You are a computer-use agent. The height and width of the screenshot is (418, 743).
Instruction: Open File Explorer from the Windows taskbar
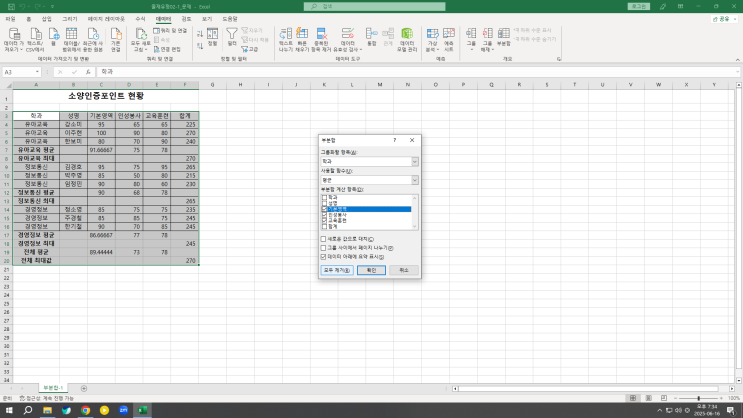(47, 410)
